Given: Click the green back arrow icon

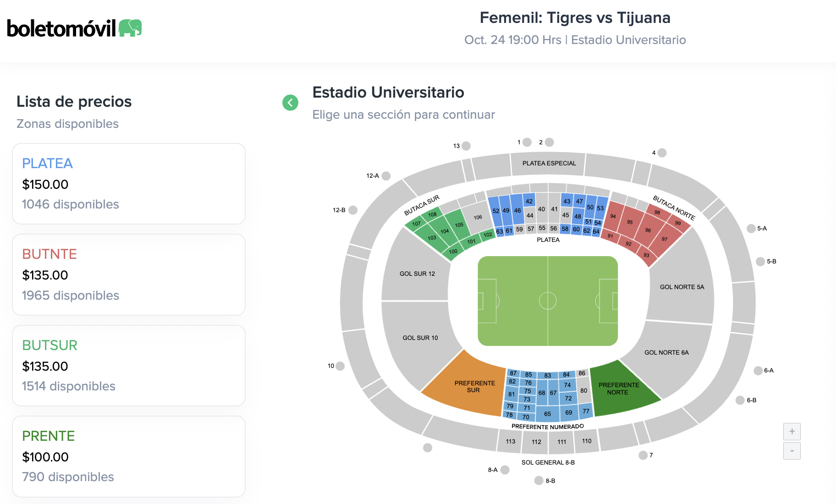Looking at the screenshot, I should 290,103.
